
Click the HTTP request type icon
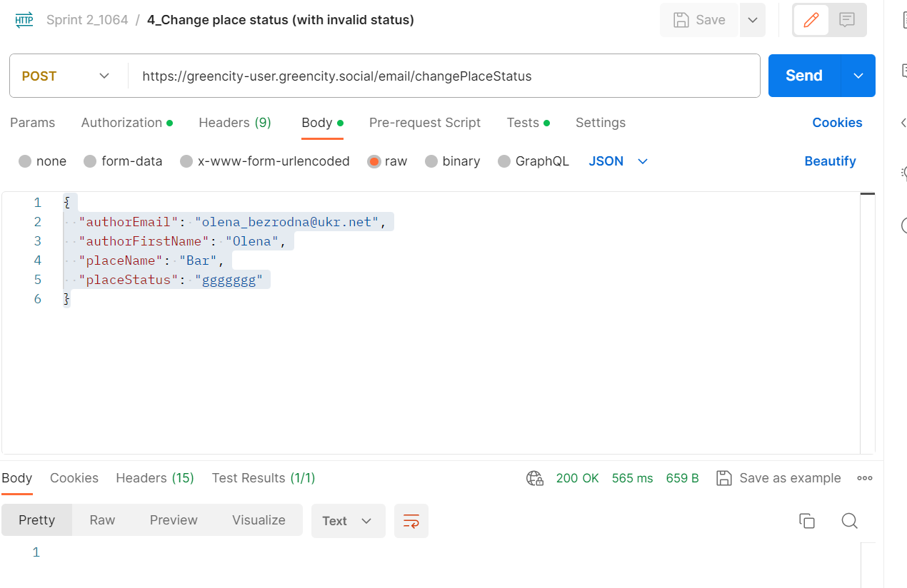point(24,20)
